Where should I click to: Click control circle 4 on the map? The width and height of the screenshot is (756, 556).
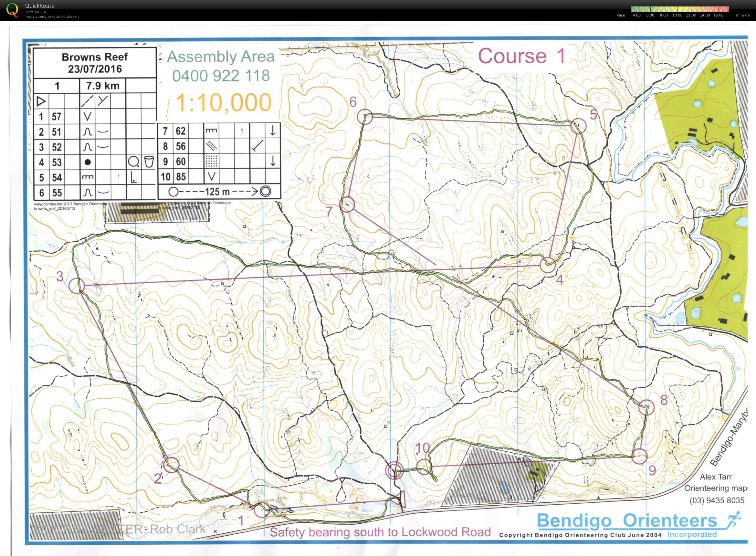click(x=548, y=265)
